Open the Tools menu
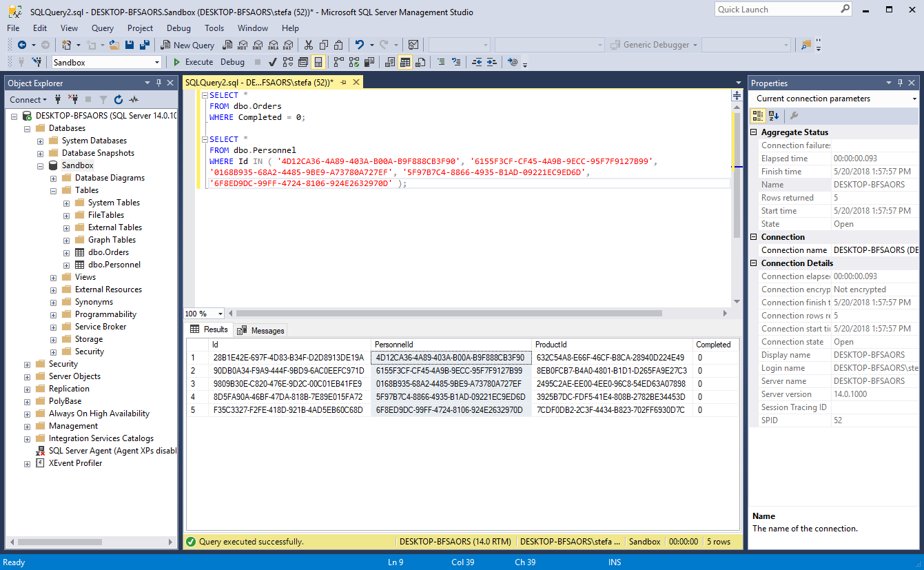Image resolution: width=924 pixels, height=570 pixels. [x=214, y=28]
